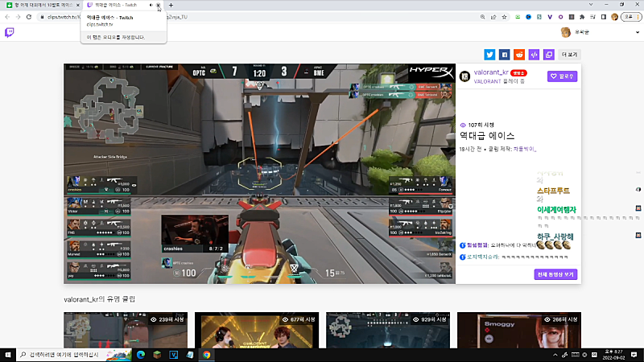644x362 pixels.
Task: Launch Microsoft Edge from the taskbar
Action: pos(141,355)
